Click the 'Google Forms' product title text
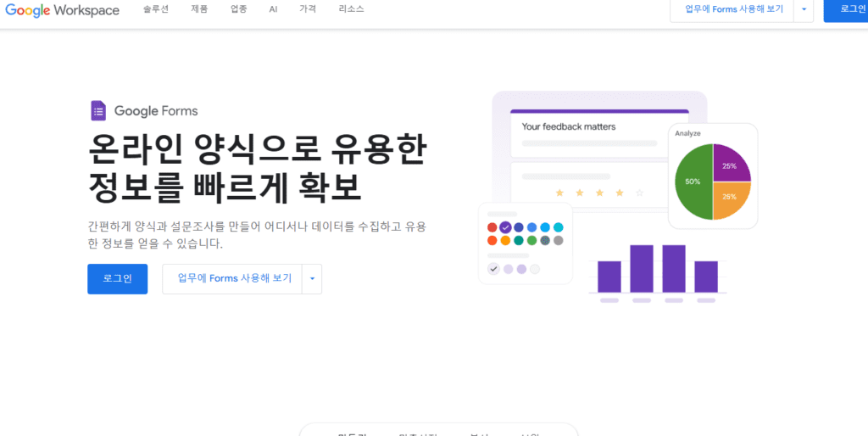Screen dimensions: 868x436 156,111
